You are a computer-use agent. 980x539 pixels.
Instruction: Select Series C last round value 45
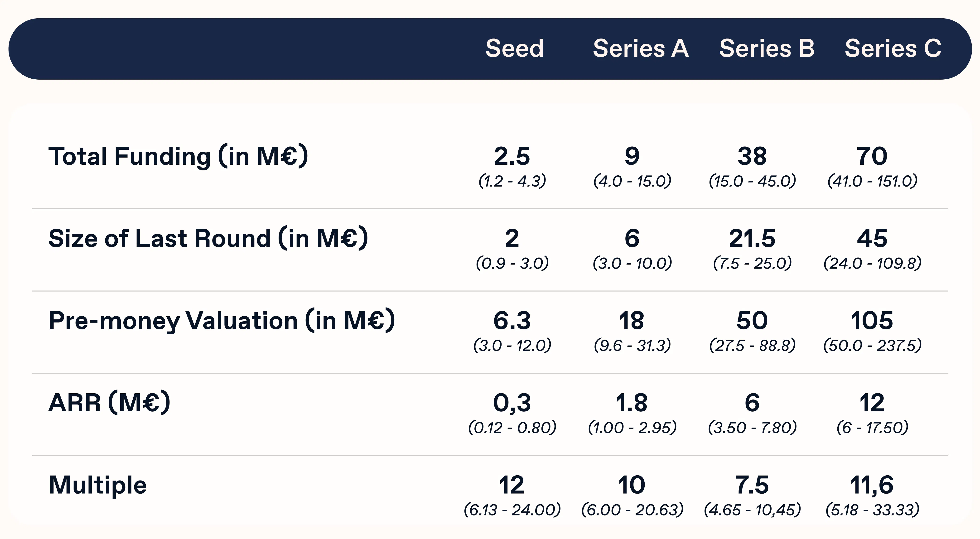(x=872, y=239)
